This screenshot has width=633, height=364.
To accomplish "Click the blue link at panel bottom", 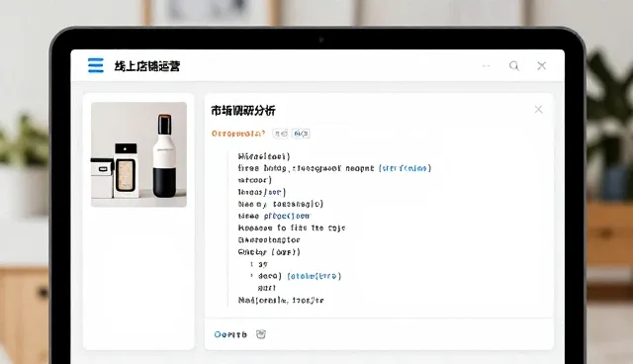I will (x=230, y=334).
